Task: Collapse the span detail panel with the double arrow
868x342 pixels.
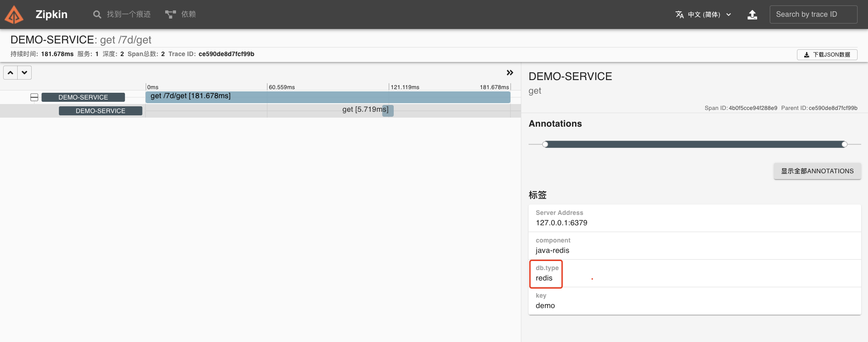Action: pos(510,72)
